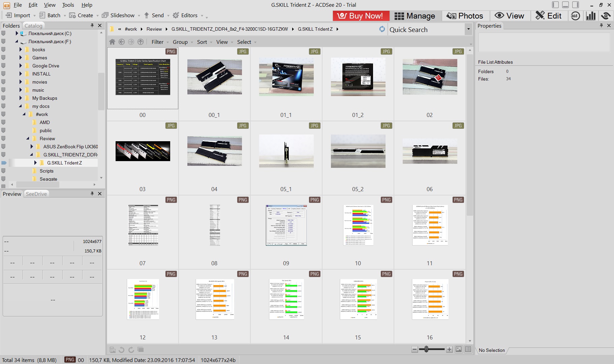
Task: Expand ASUS ZenBook Flip UX360 folder node
Action: click(32, 147)
